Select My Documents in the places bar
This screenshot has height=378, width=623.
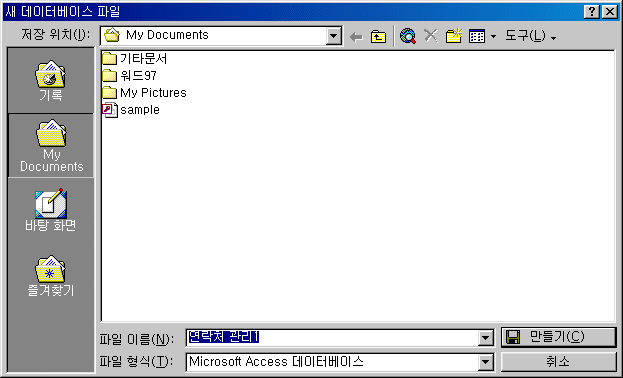click(x=51, y=146)
